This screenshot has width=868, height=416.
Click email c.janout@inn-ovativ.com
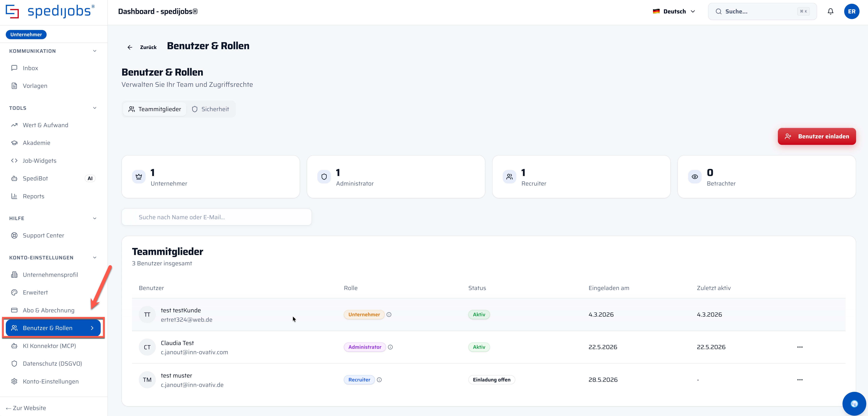pos(194,352)
